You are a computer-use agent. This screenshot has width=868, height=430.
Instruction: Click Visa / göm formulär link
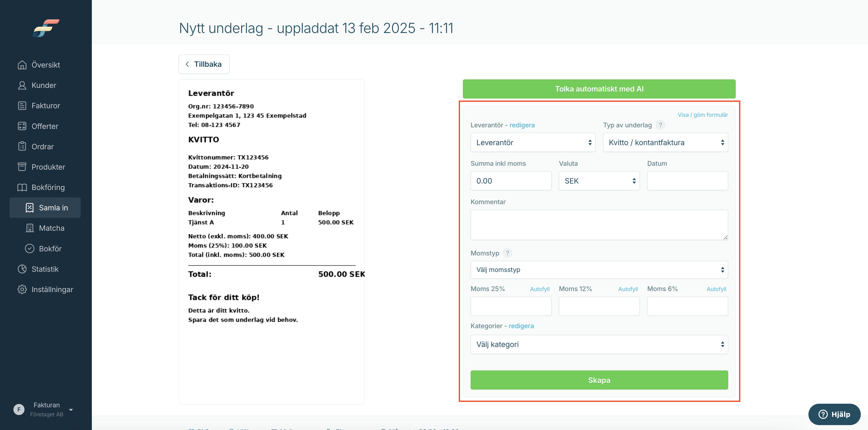click(702, 115)
